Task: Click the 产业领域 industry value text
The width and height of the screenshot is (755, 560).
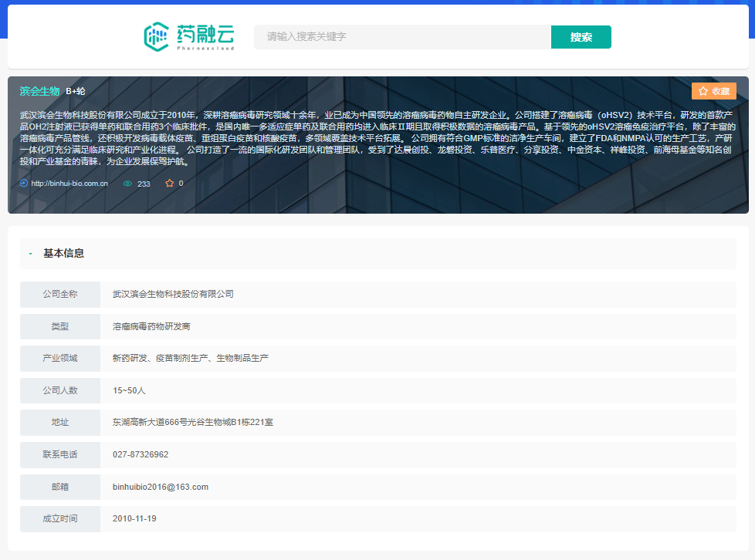Action: click(190, 358)
